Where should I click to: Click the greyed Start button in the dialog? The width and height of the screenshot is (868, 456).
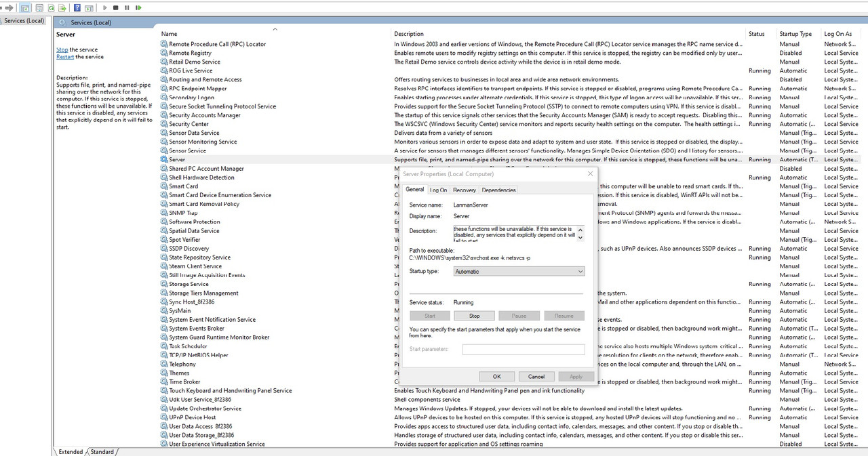[430, 316]
